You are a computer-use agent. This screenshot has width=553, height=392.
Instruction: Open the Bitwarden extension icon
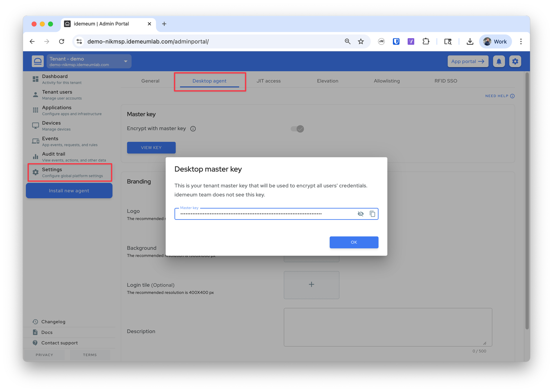pos(396,41)
